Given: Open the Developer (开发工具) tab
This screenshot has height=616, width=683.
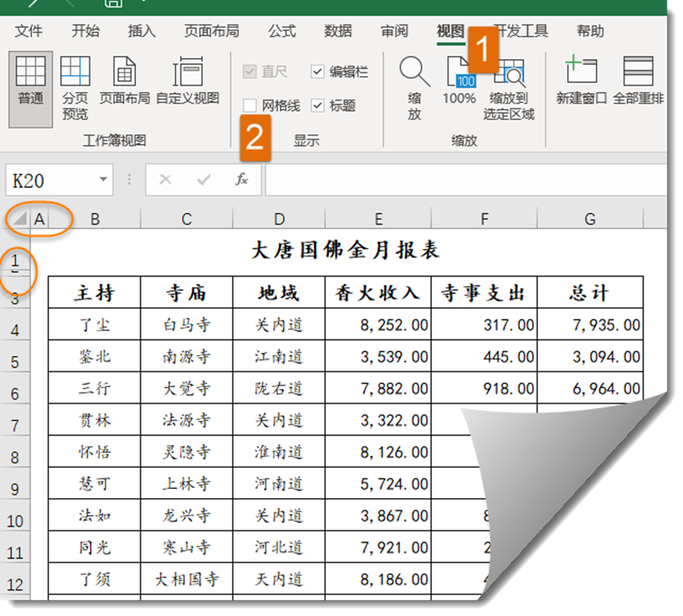Looking at the screenshot, I should (x=521, y=31).
